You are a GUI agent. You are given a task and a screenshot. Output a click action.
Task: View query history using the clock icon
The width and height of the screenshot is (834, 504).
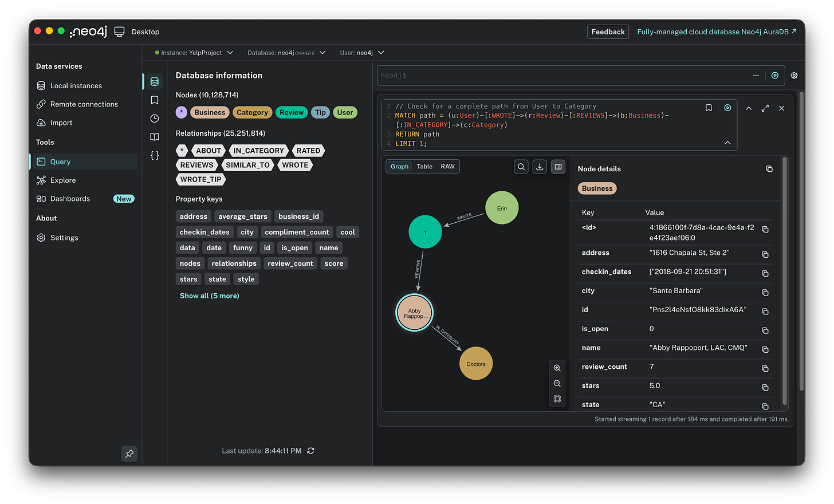click(154, 118)
